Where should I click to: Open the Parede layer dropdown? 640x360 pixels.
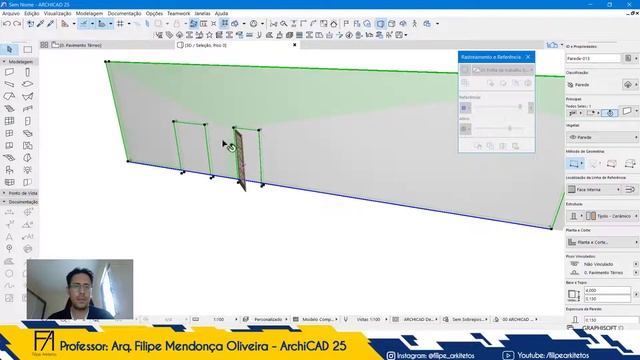602,138
